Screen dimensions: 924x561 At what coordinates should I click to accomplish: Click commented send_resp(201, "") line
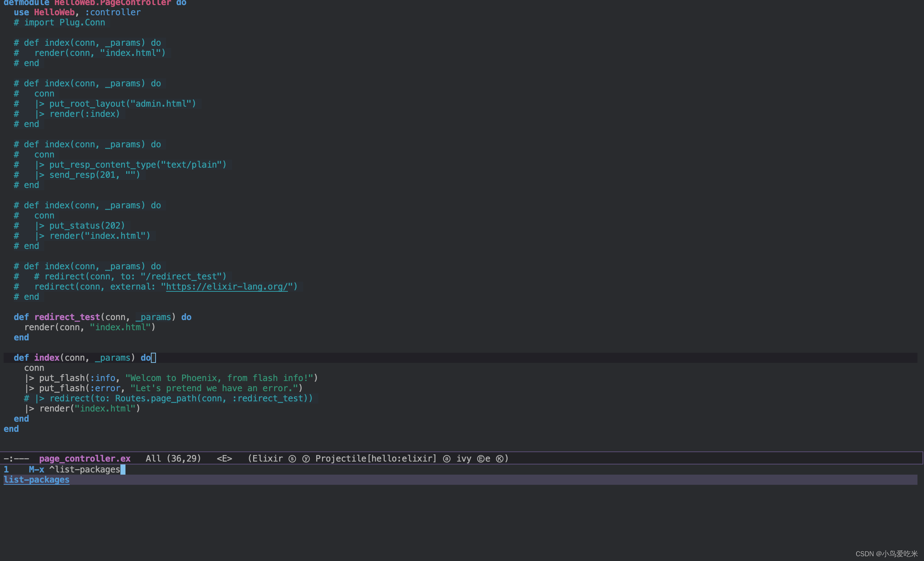(77, 175)
